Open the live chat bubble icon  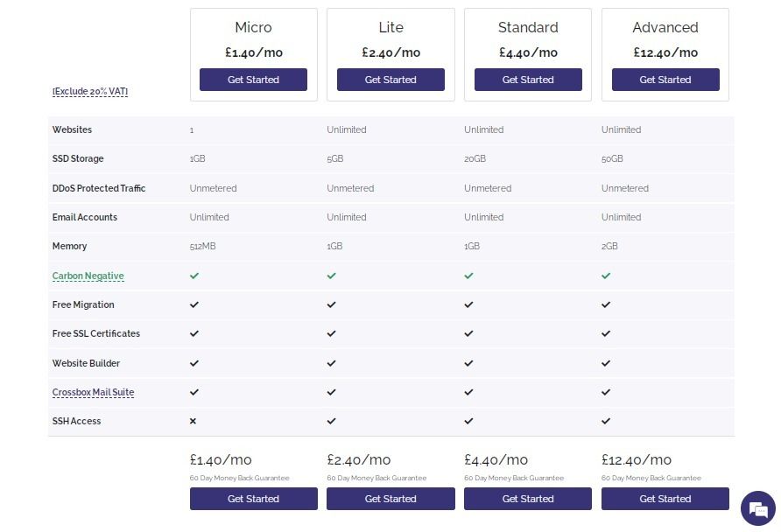click(758, 508)
